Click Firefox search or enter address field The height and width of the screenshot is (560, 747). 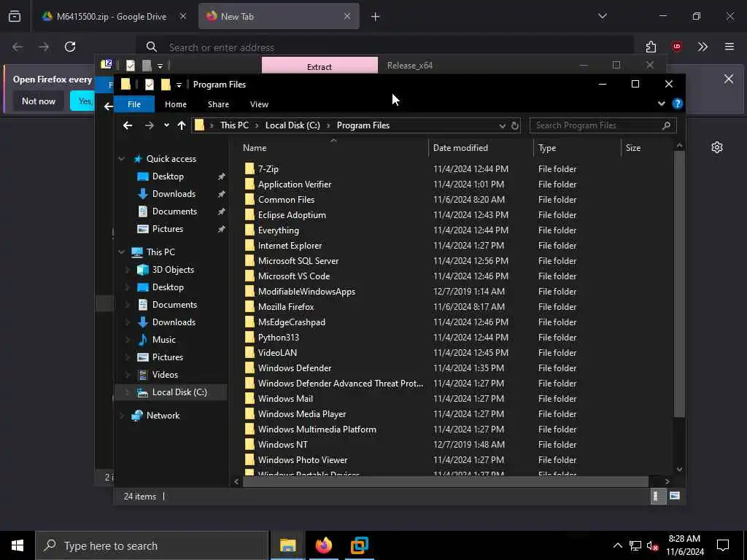(387, 47)
